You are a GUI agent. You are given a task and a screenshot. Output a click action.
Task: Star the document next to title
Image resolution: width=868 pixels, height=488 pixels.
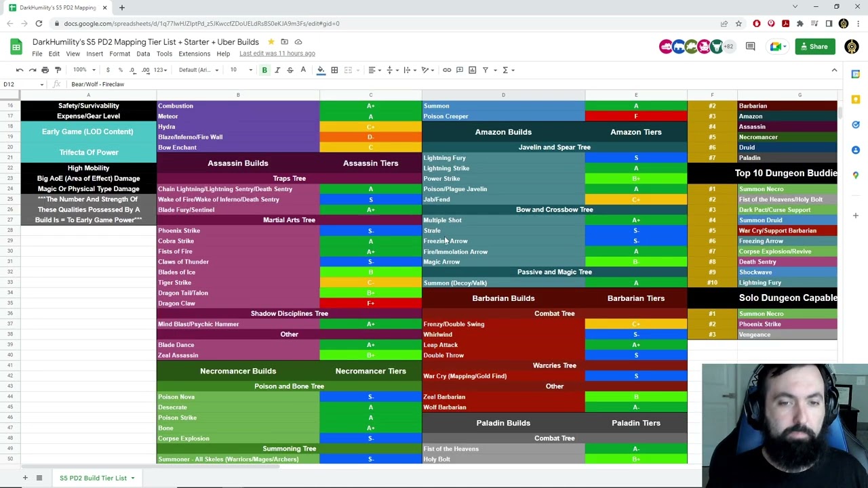coord(271,42)
